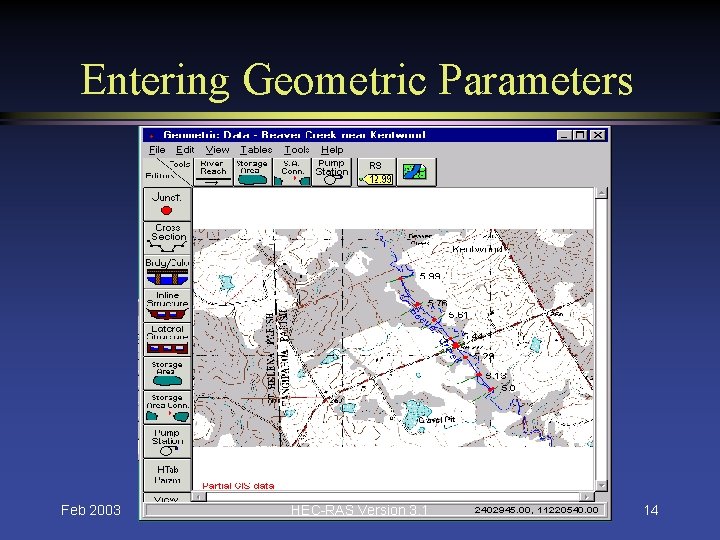Screen dimensions: 720x540
Task: Open the Lateral Structure editor
Action: click(x=167, y=339)
